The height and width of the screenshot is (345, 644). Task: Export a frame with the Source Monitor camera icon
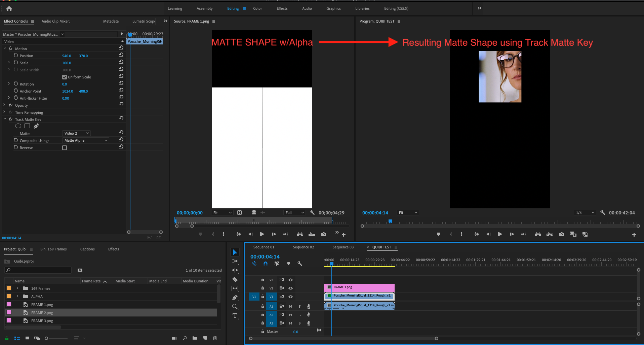click(323, 234)
